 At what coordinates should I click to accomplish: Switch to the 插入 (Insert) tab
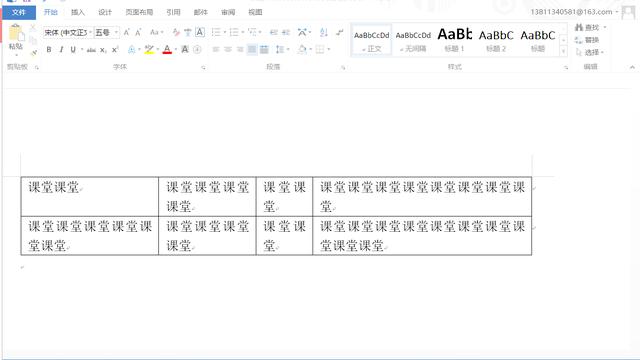click(x=78, y=12)
